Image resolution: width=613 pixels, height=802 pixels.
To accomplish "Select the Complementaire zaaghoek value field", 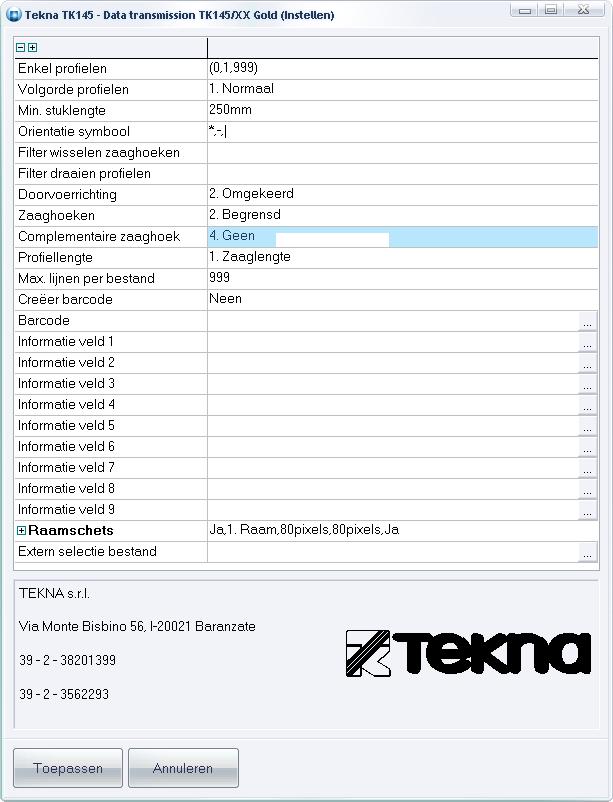I will [400, 237].
